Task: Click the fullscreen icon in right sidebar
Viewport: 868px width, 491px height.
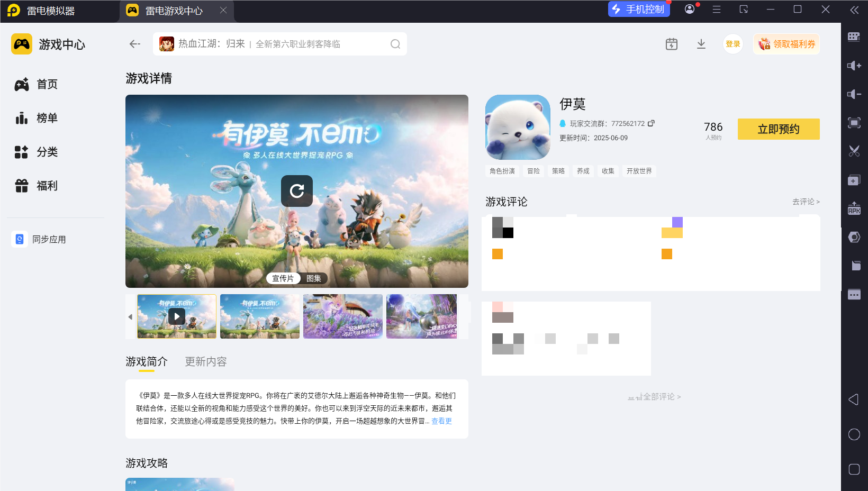Action: pos(853,123)
